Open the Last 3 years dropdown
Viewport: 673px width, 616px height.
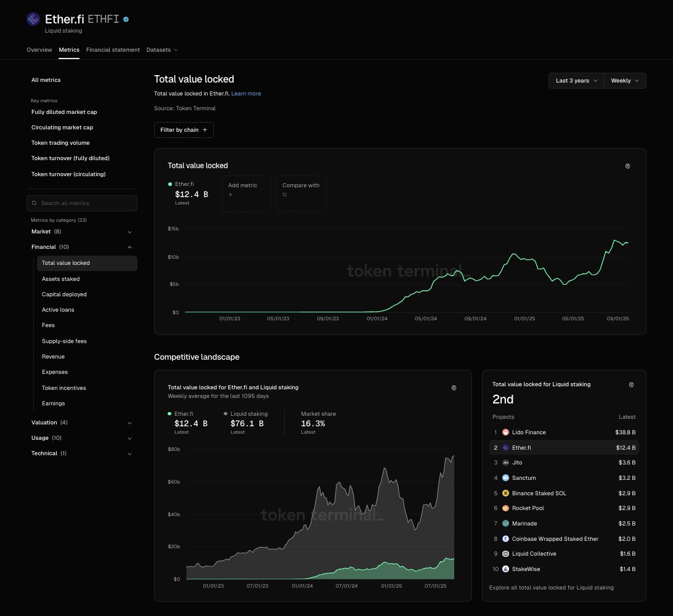(x=576, y=81)
